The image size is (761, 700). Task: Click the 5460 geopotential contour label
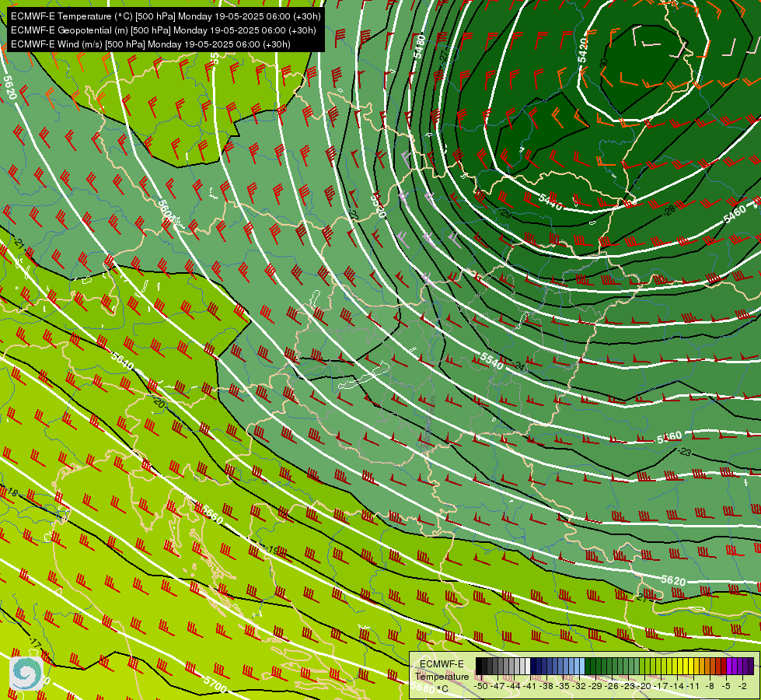[735, 214]
